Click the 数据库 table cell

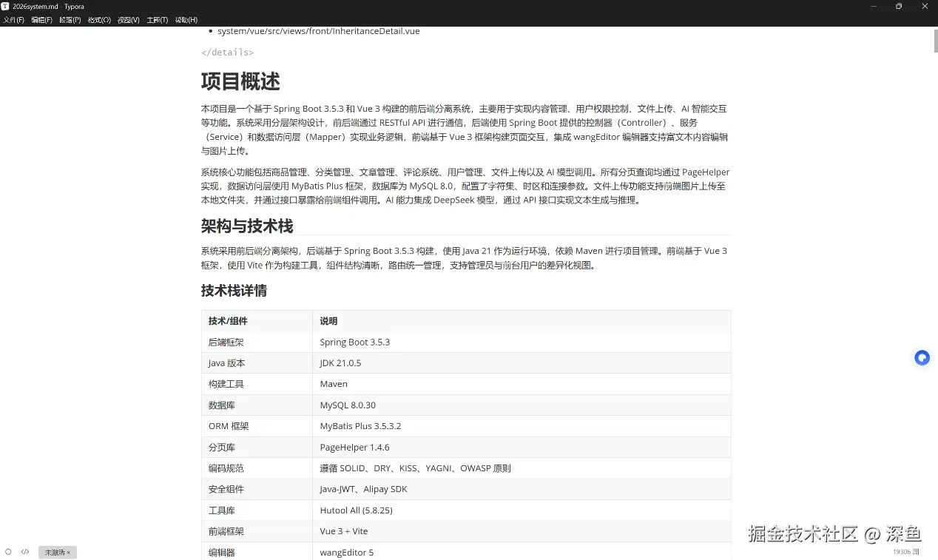pyautogui.click(x=257, y=405)
